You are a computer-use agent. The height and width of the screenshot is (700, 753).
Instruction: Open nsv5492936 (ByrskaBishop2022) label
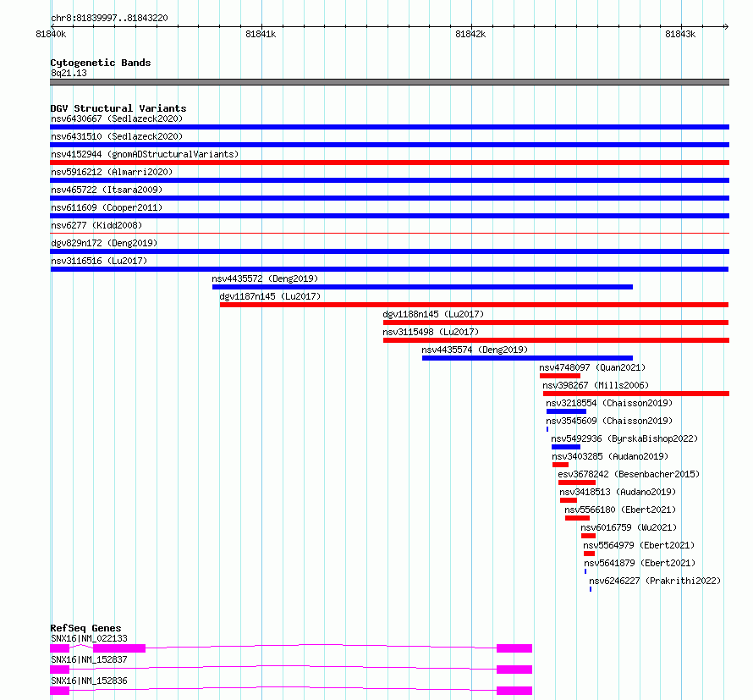(x=624, y=438)
